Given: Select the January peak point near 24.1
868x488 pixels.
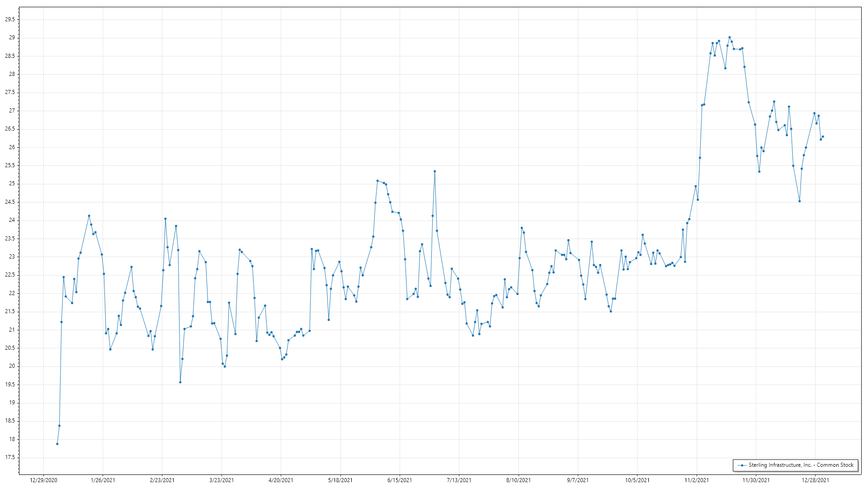Looking at the screenshot, I should click(89, 216).
